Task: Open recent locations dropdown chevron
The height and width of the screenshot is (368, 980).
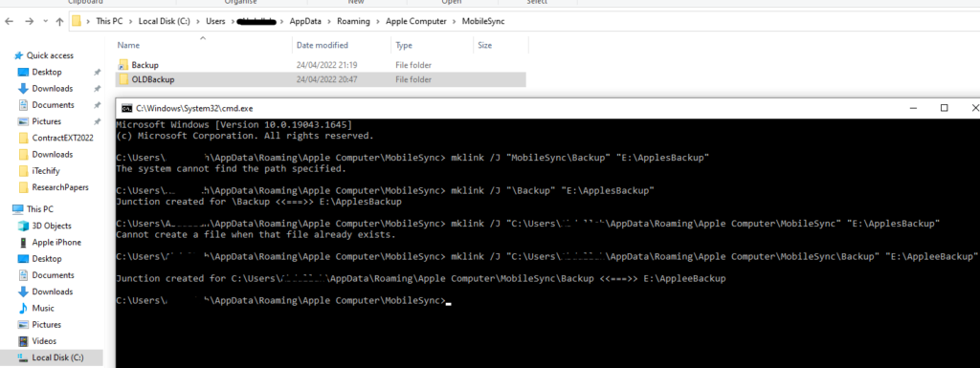Action: coord(44,22)
